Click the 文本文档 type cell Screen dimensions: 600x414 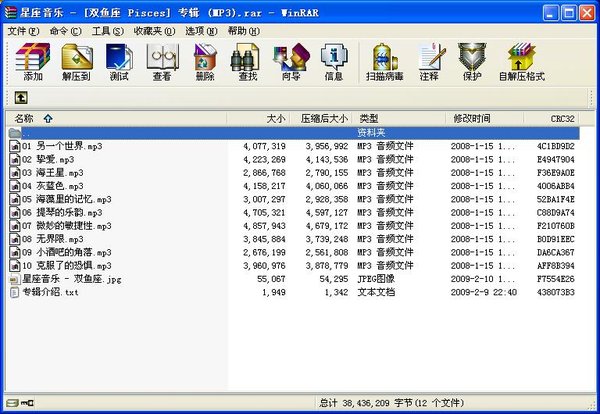tap(376, 293)
